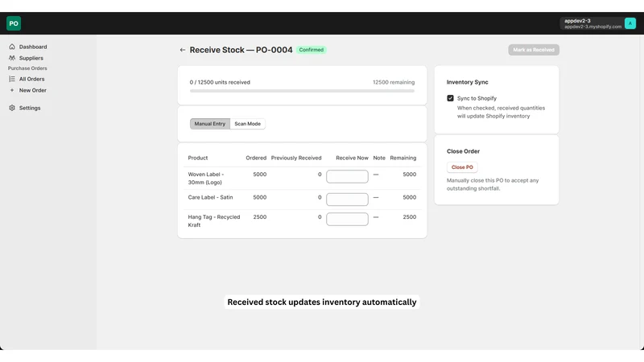Open the Dashboard home icon
The height and width of the screenshot is (362, 644).
point(12,47)
